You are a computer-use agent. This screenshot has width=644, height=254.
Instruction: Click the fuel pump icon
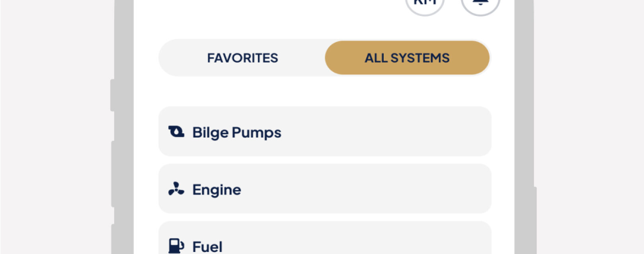click(176, 246)
